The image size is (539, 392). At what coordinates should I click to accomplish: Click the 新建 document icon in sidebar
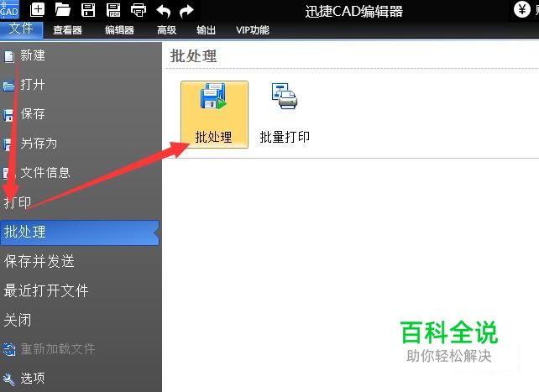[x=9, y=57]
